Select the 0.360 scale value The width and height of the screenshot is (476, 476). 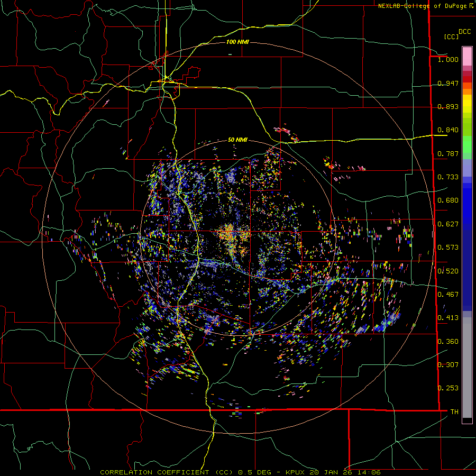448,342
